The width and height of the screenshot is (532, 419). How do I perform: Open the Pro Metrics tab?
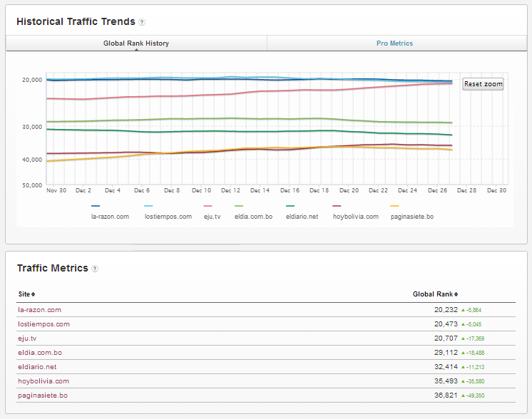(x=394, y=43)
